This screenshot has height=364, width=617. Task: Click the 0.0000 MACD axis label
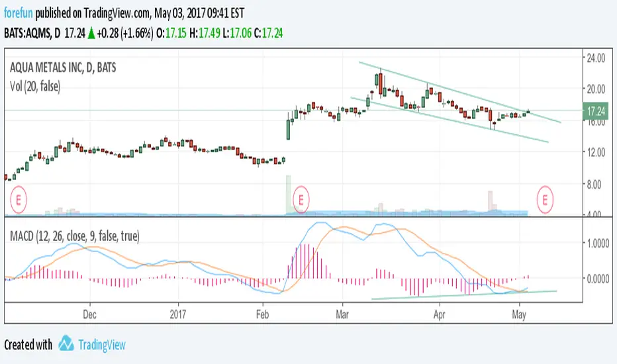tap(598, 279)
